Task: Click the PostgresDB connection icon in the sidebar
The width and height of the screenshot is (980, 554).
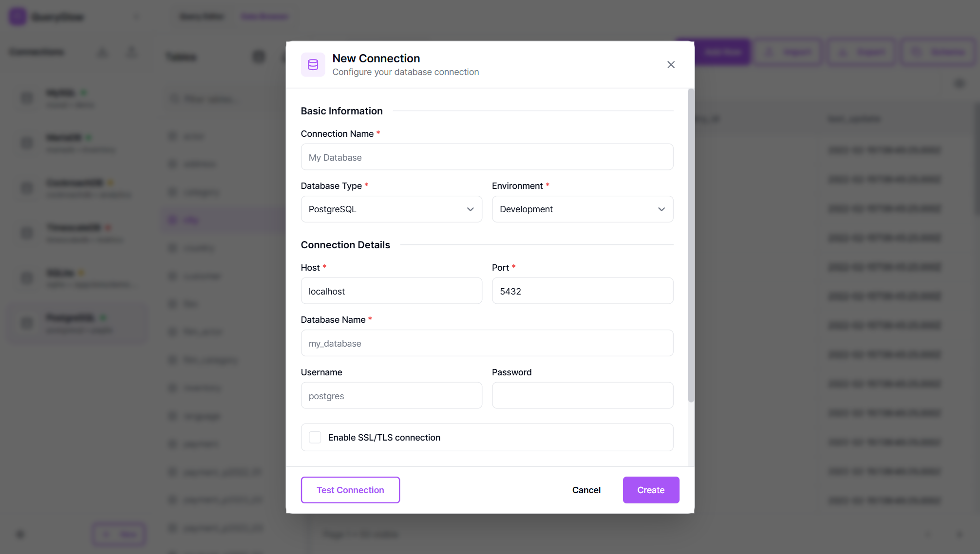Action: [26, 323]
